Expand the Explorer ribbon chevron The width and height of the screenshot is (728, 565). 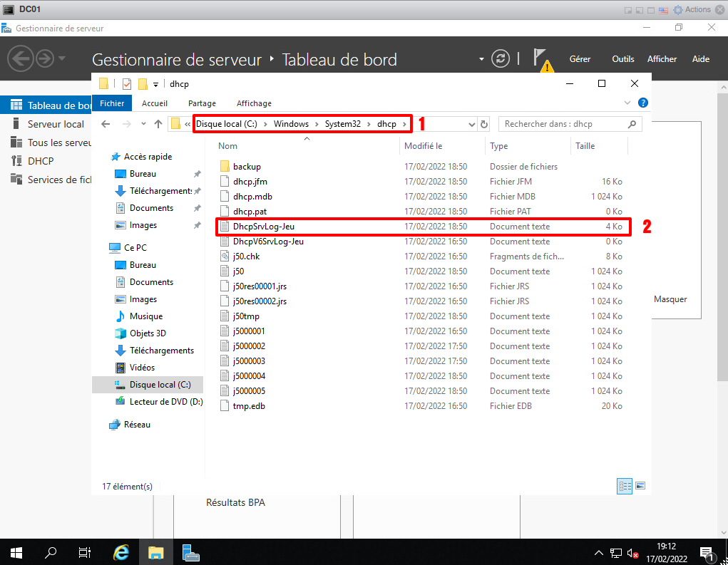(627, 103)
